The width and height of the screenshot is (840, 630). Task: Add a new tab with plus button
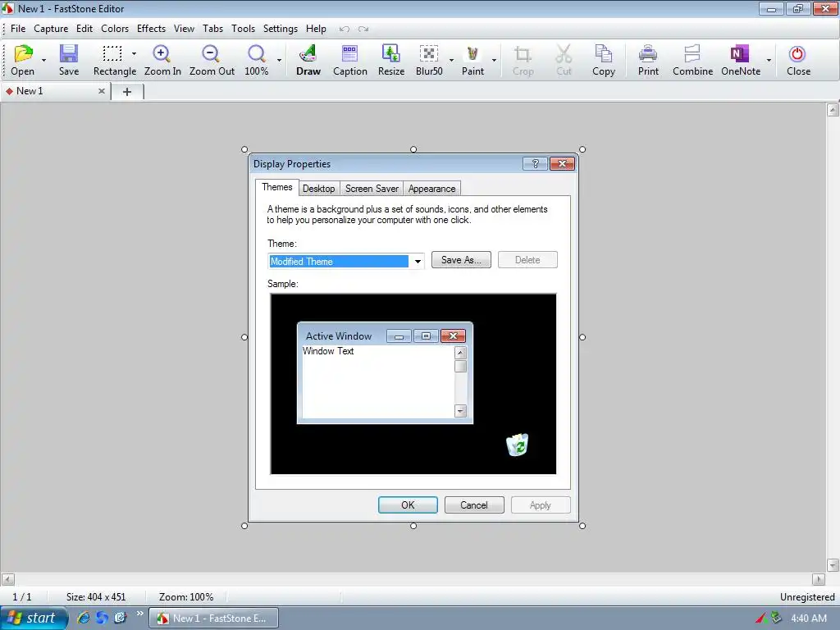point(127,92)
